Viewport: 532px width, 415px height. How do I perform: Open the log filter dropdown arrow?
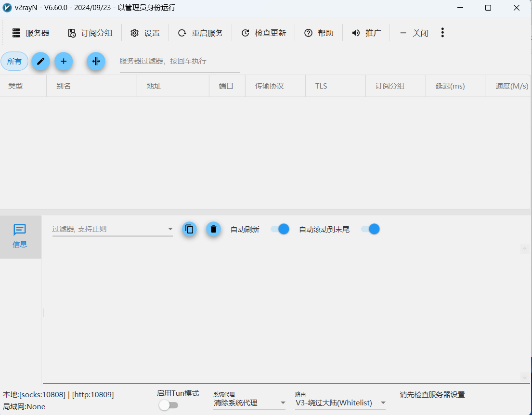(170, 229)
